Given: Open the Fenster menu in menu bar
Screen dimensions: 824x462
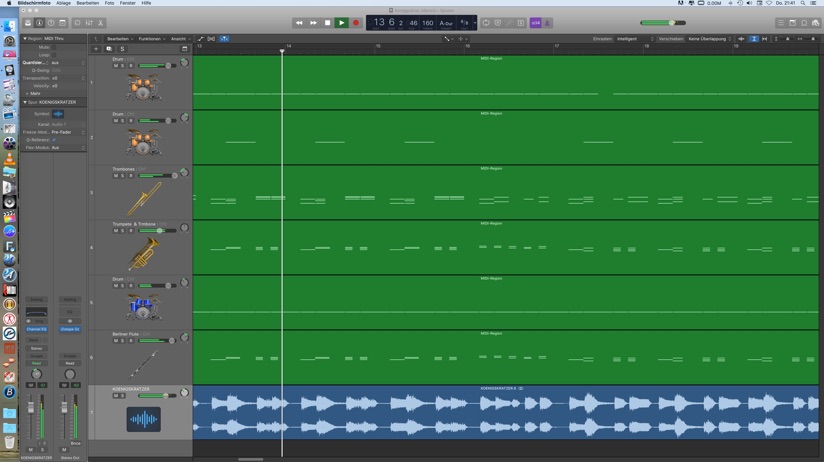Looking at the screenshot, I should 128,3.
